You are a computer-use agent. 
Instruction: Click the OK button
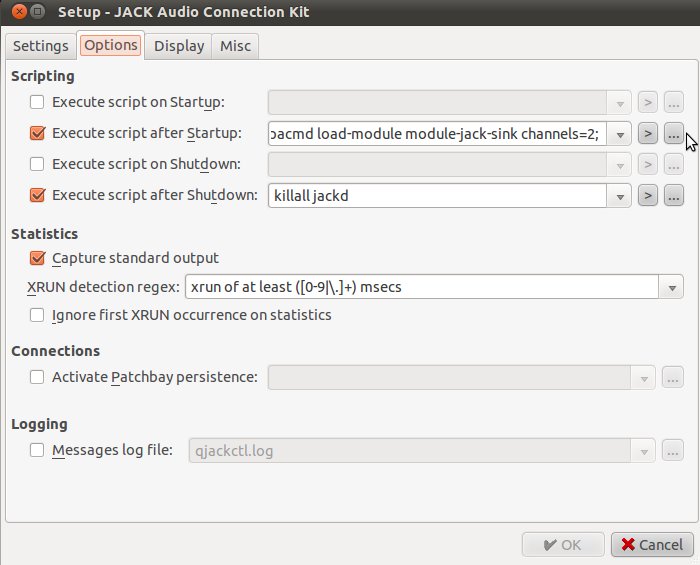(563, 544)
